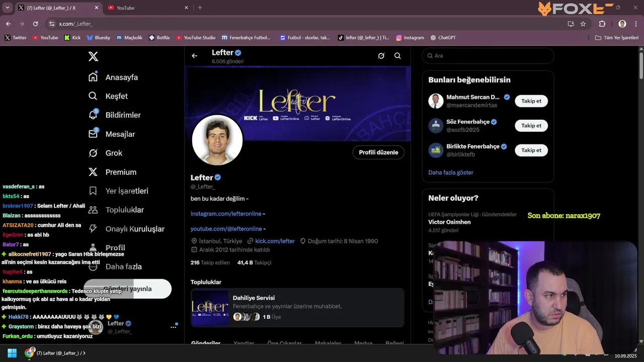Open YouTube Studio bookmark
The image size is (644, 362).
[x=196, y=38]
